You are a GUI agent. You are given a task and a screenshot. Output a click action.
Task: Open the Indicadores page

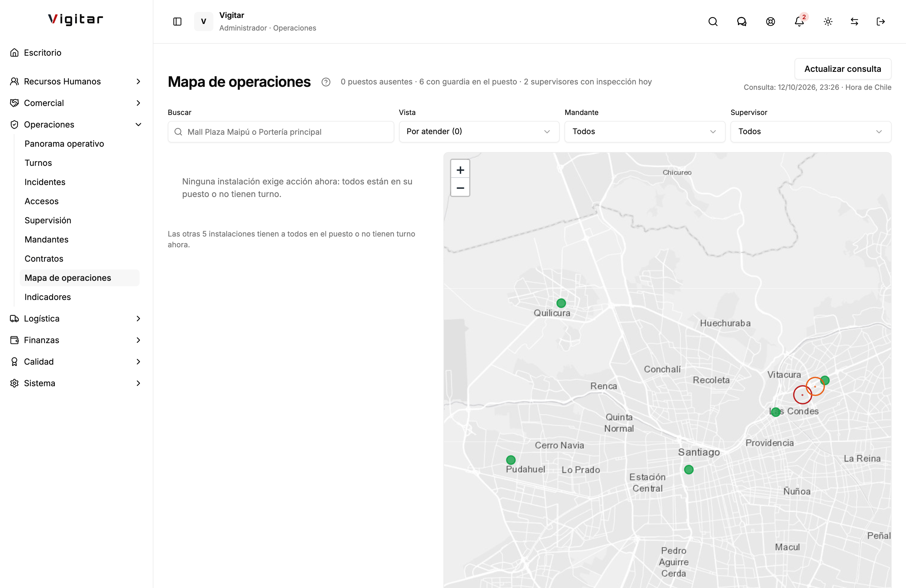click(x=80, y=297)
